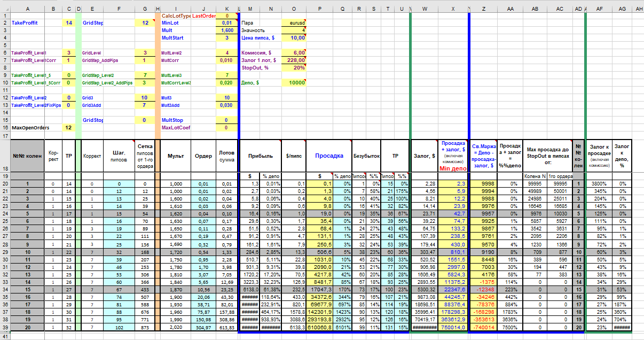Select row header 39
This screenshot has height=340, width=644.
[x=5, y=328]
